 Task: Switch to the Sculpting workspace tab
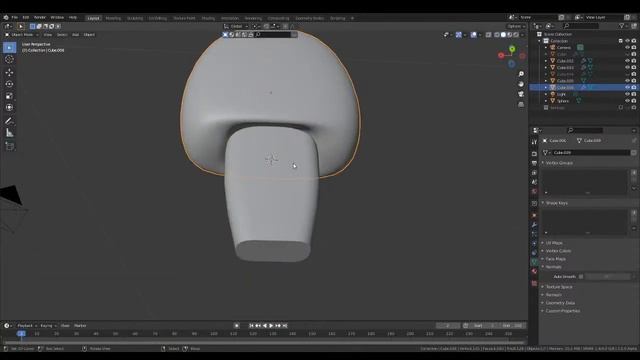[135, 18]
